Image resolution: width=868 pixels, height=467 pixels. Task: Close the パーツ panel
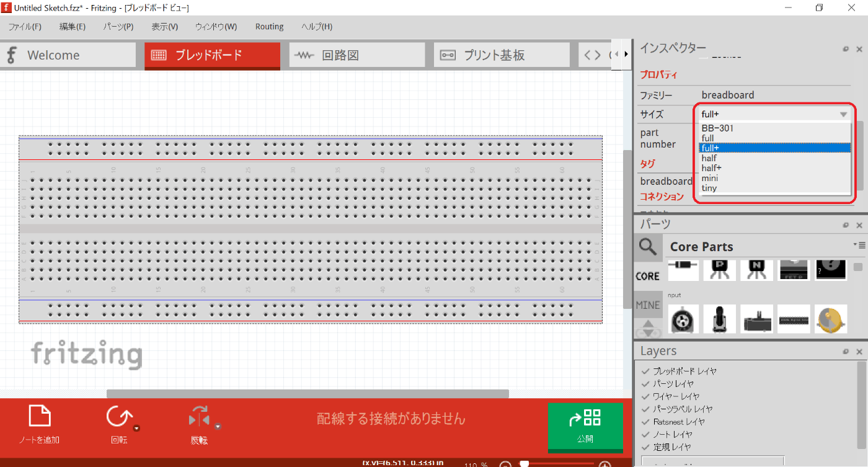point(859,225)
